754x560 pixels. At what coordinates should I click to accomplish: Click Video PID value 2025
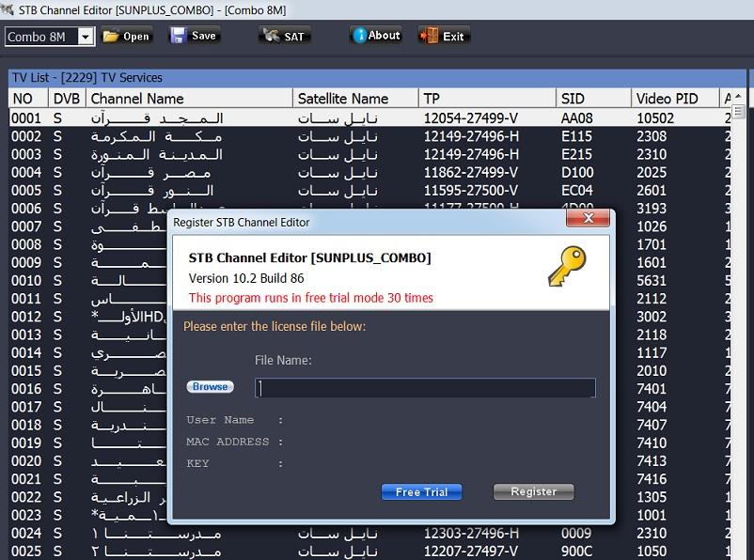[652, 173]
